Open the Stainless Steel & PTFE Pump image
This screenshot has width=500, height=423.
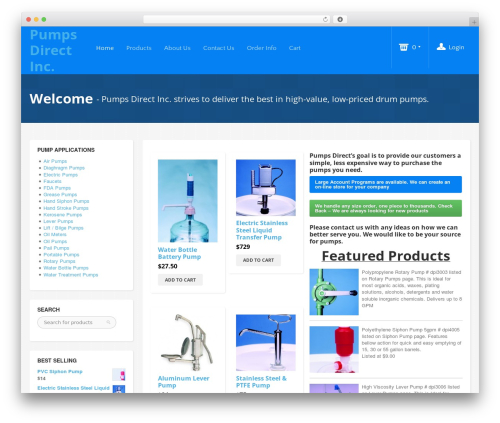pyautogui.click(x=266, y=342)
